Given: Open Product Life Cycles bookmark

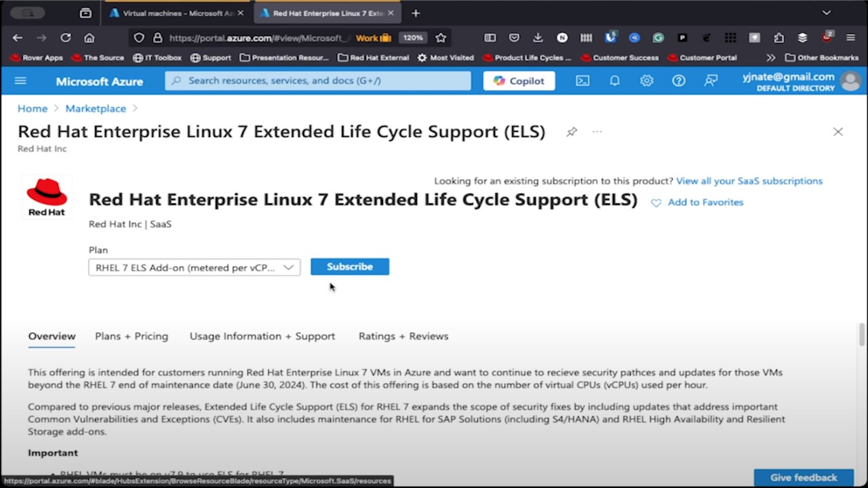Looking at the screenshot, I should click(x=527, y=58).
